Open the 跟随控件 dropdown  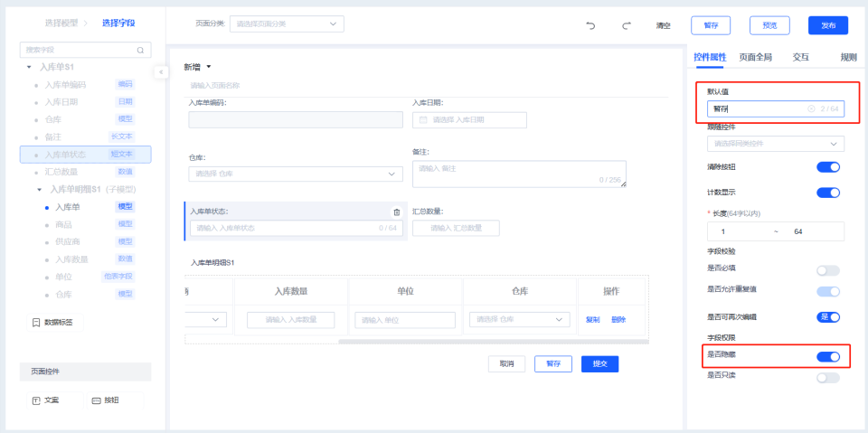(776, 144)
